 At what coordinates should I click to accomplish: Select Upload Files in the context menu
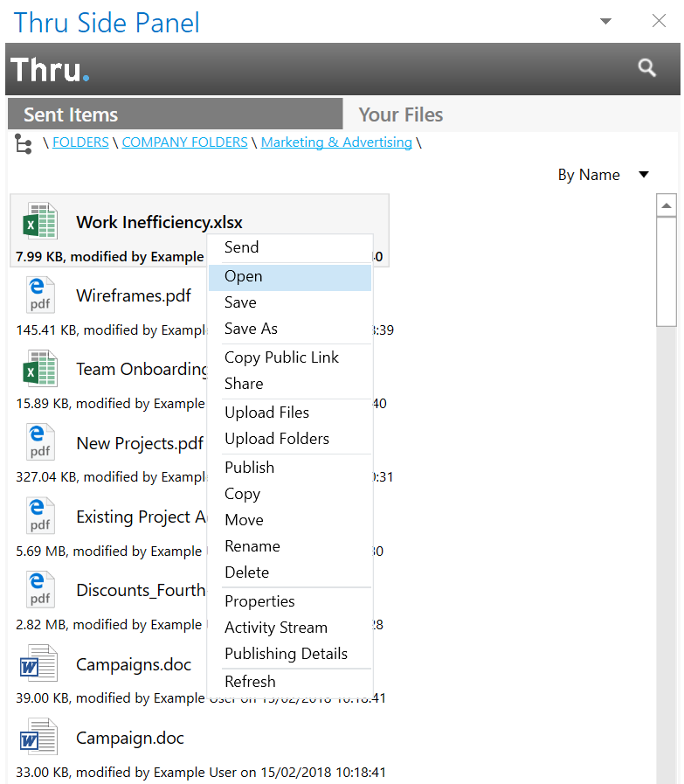click(290, 413)
